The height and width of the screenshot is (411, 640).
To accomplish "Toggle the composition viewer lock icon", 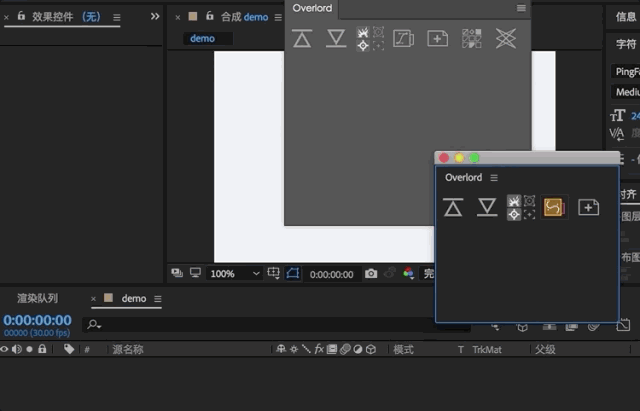I will pos(210,16).
